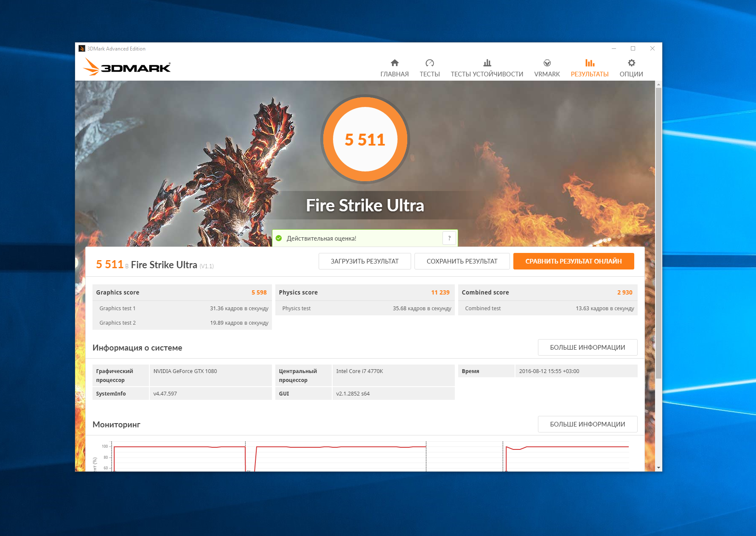The image size is (756, 536).
Task: Click the Графический процессор label
Action: pos(115,376)
